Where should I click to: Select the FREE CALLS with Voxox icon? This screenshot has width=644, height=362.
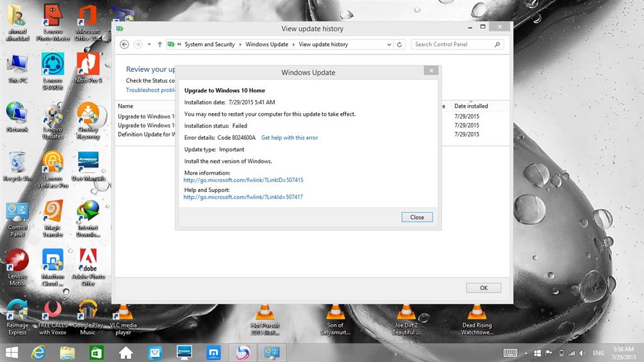[53, 317]
